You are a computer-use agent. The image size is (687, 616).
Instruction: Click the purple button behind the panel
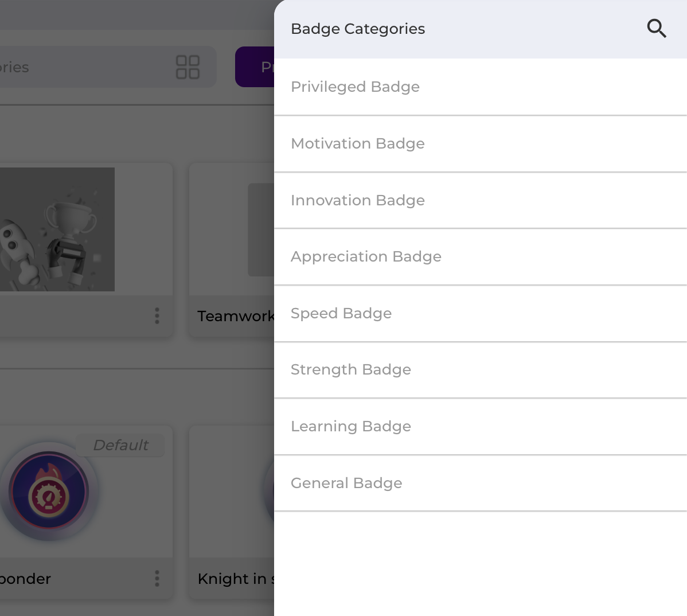click(255, 67)
